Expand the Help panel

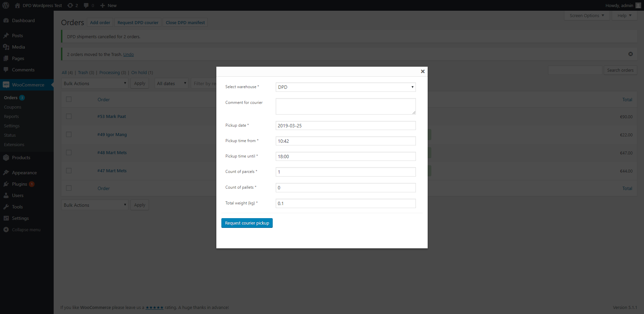(x=624, y=15)
